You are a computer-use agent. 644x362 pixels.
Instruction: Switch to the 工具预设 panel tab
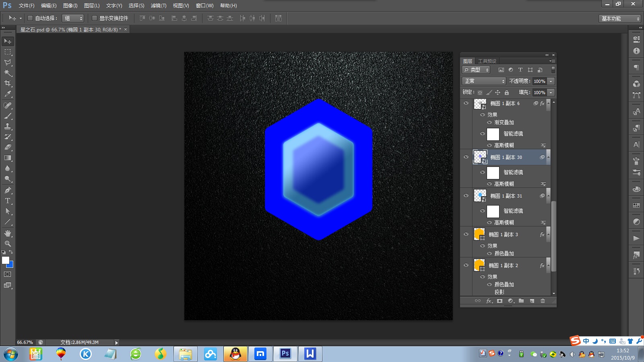coord(487,61)
